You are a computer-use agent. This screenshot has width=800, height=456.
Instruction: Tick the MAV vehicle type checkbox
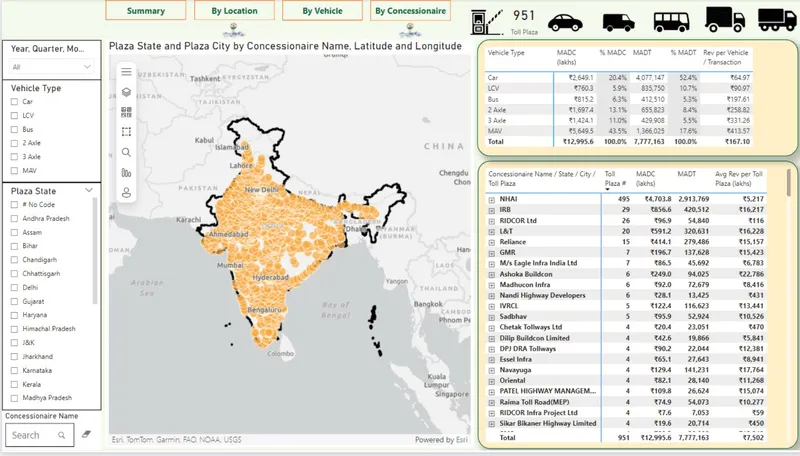[x=14, y=171]
